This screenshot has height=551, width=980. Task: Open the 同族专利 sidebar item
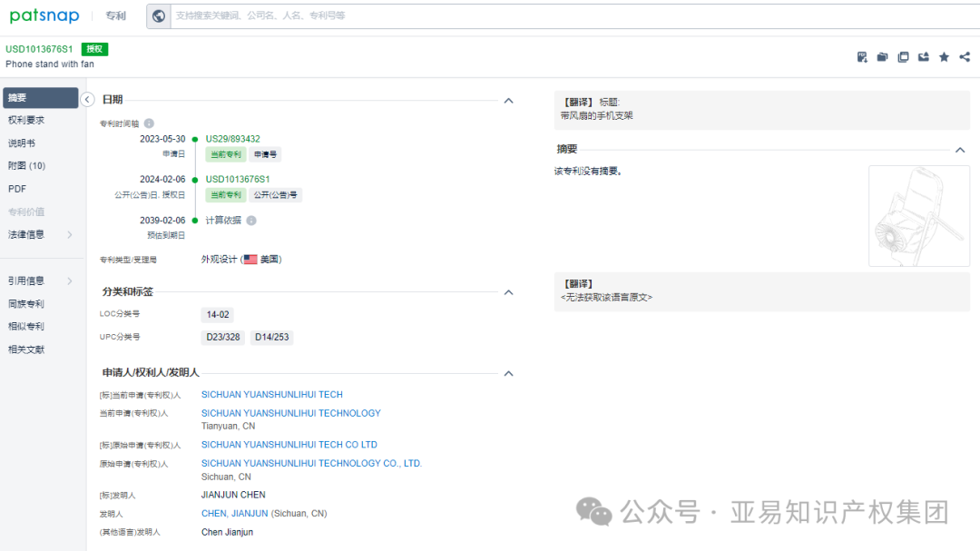pyautogui.click(x=26, y=304)
